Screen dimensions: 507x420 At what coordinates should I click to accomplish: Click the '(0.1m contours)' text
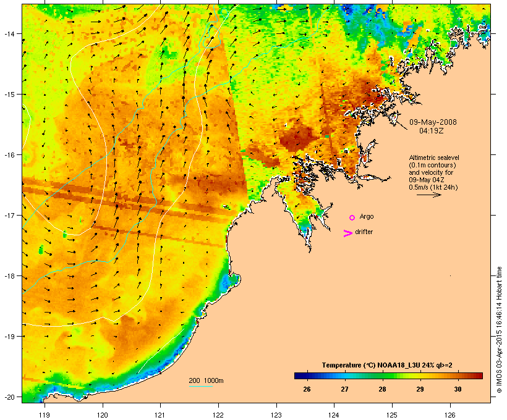(x=432, y=165)
